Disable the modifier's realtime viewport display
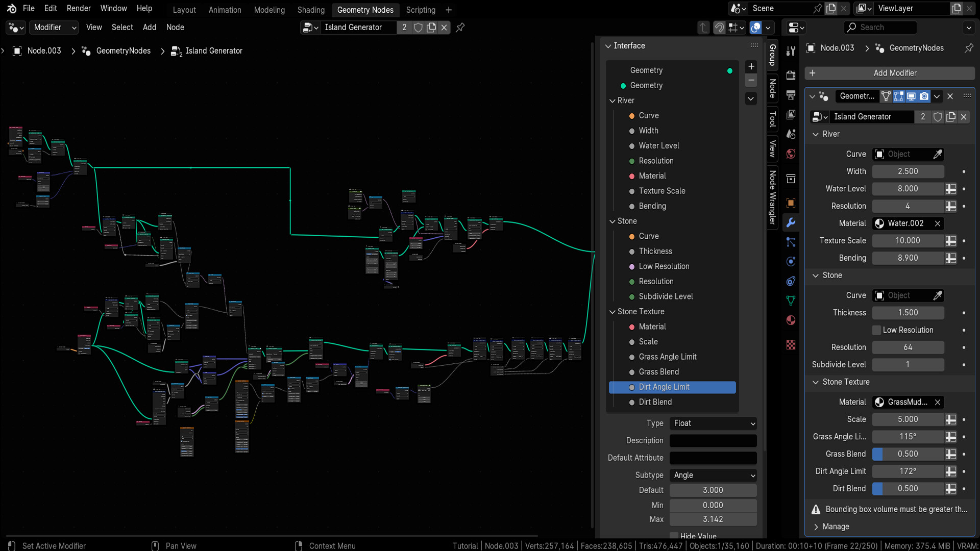The height and width of the screenshot is (551, 980). pos(911,96)
